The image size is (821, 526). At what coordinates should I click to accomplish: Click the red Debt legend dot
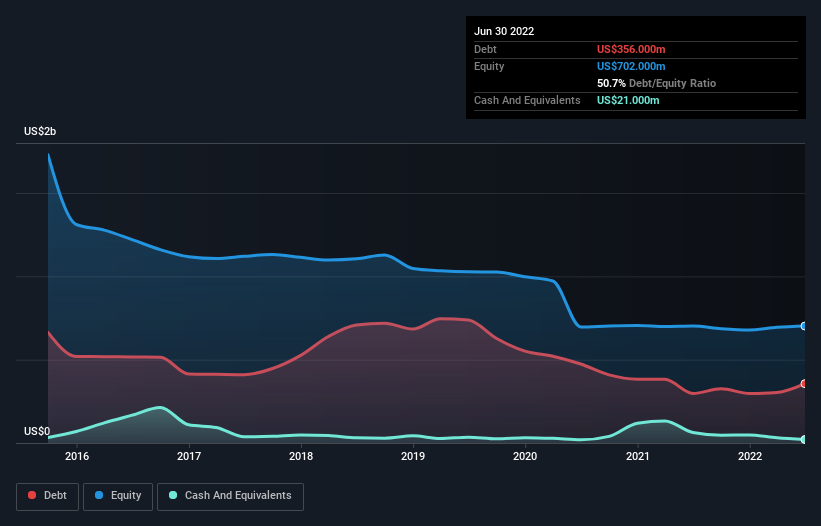click(32, 495)
